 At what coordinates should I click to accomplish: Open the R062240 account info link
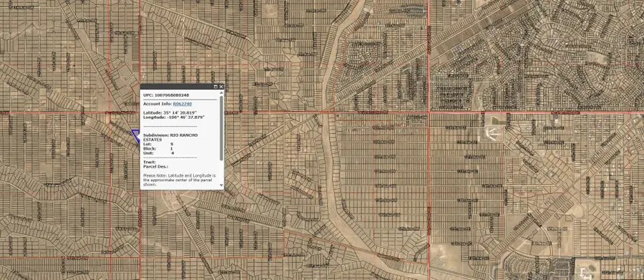(182, 104)
